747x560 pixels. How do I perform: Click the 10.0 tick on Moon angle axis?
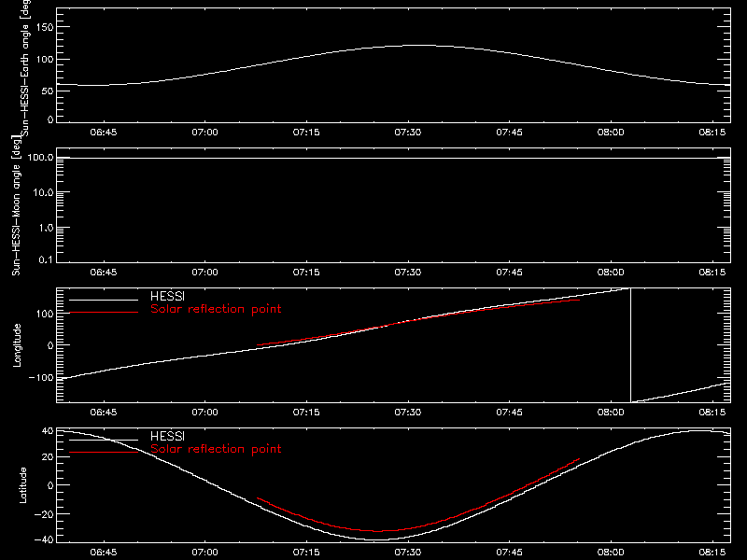pyautogui.click(x=43, y=192)
